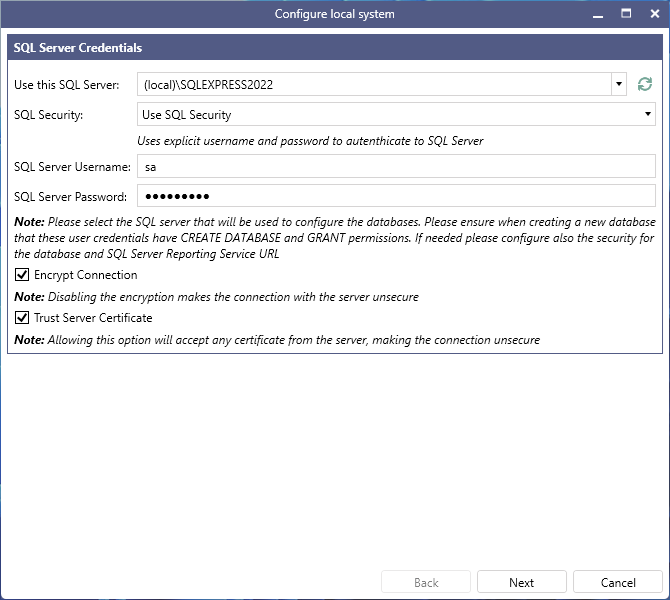670x600 pixels.
Task: Maximize the Configure local system window
Action: (x=626, y=14)
